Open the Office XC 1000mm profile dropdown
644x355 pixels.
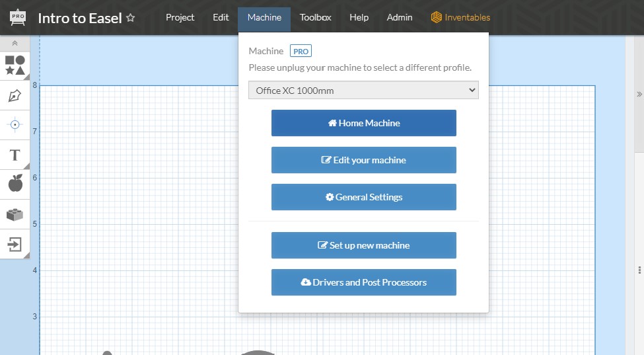363,90
